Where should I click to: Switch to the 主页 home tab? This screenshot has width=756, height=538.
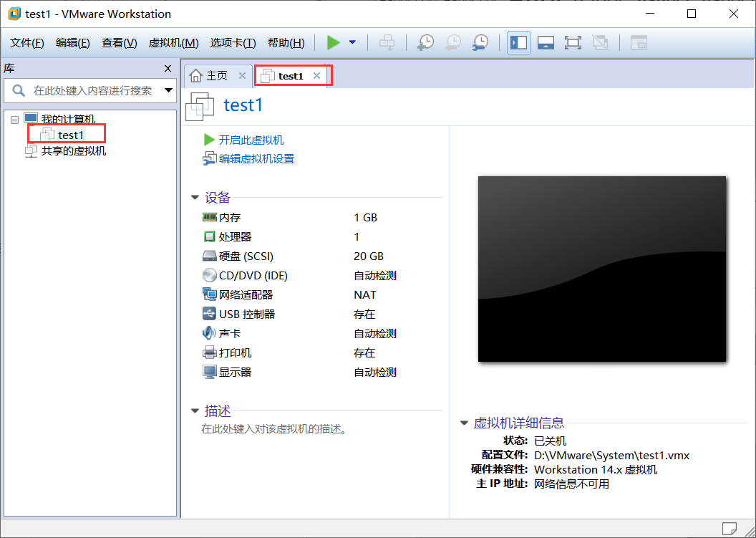(x=217, y=76)
